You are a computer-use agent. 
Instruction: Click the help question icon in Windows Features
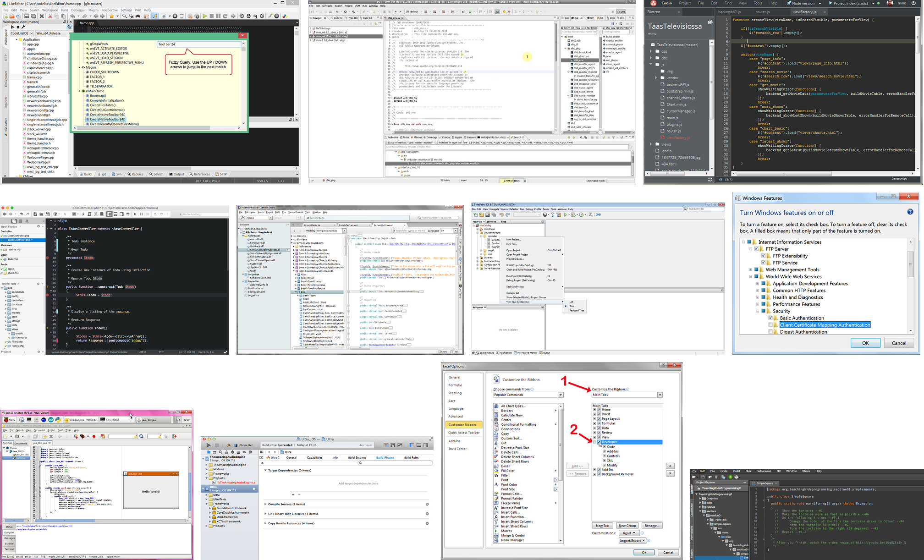[x=910, y=212]
